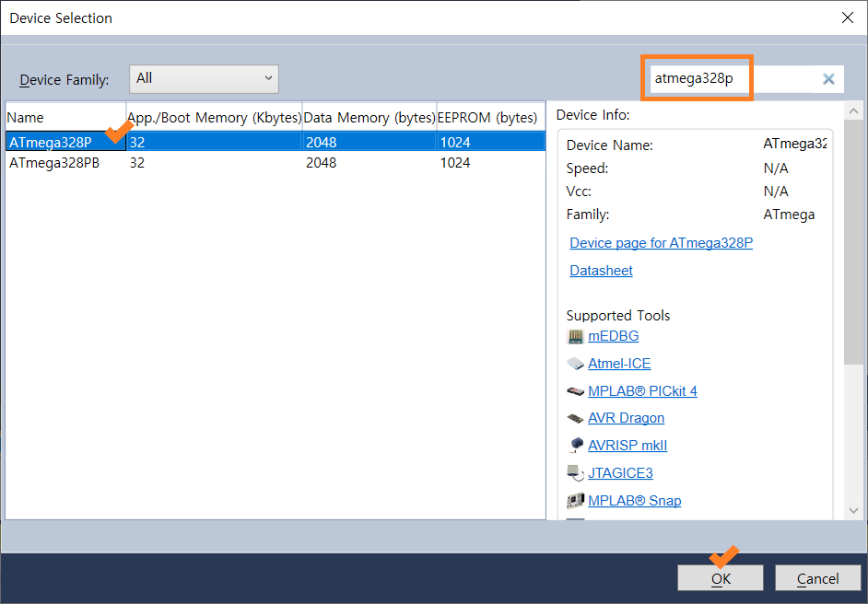Image resolution: width=868 pixels, height=604 pixels.
Task: Open the JTAGICE3 link
Action: tap(620, 473)
